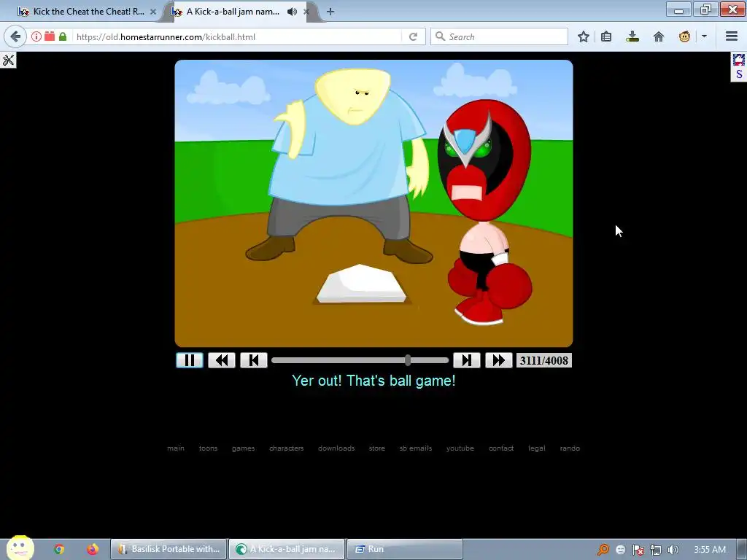Click the rewind double-arrow button
Screen dimensions: 747x560
pos(222,360)
